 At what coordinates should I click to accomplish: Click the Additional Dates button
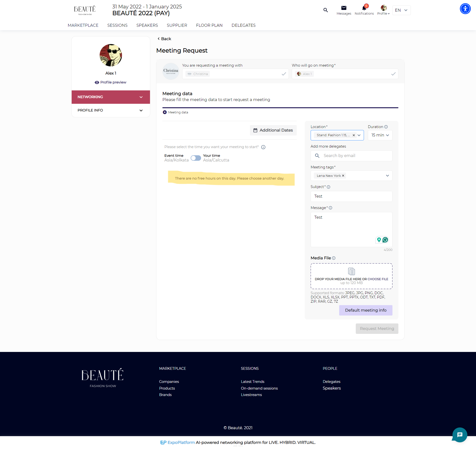click(x=273, y=130)
